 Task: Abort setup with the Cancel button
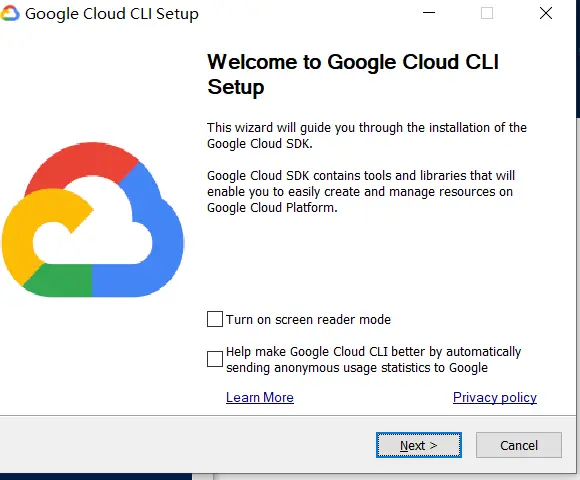click(x=519, y=445)
